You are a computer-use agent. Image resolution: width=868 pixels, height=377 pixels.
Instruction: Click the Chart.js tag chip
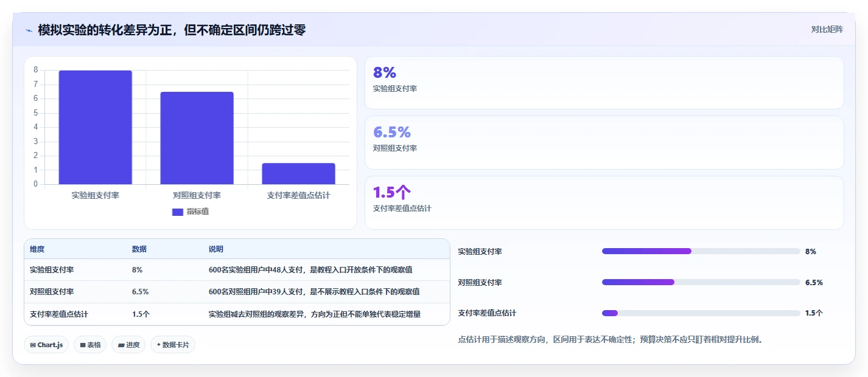click(47, 345)
